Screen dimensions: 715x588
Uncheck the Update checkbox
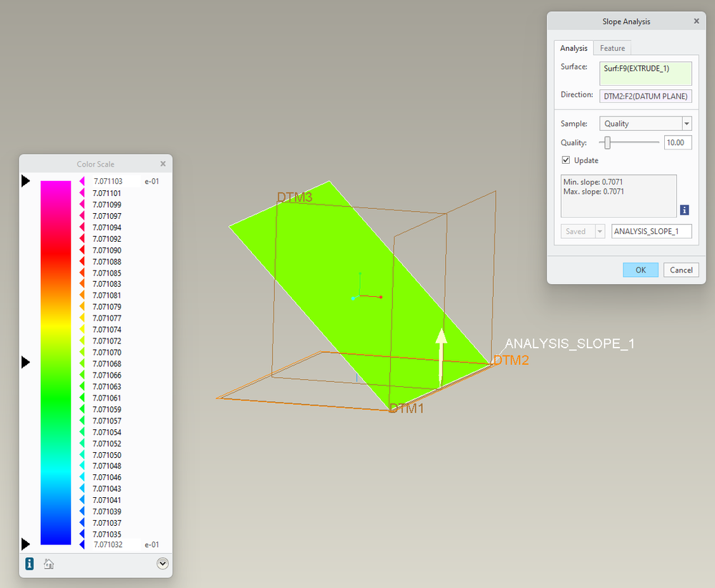566,160
